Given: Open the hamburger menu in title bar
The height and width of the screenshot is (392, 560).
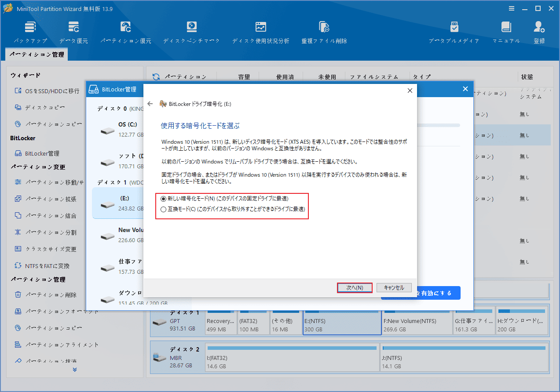Looking at the screenshot, I should [x=512, y=8].
